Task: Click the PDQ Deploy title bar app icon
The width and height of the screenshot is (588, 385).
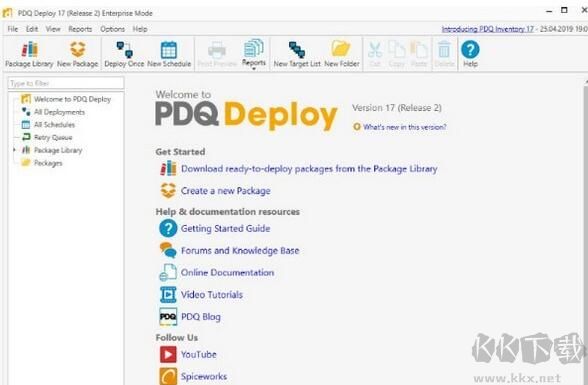Action: 8,13
